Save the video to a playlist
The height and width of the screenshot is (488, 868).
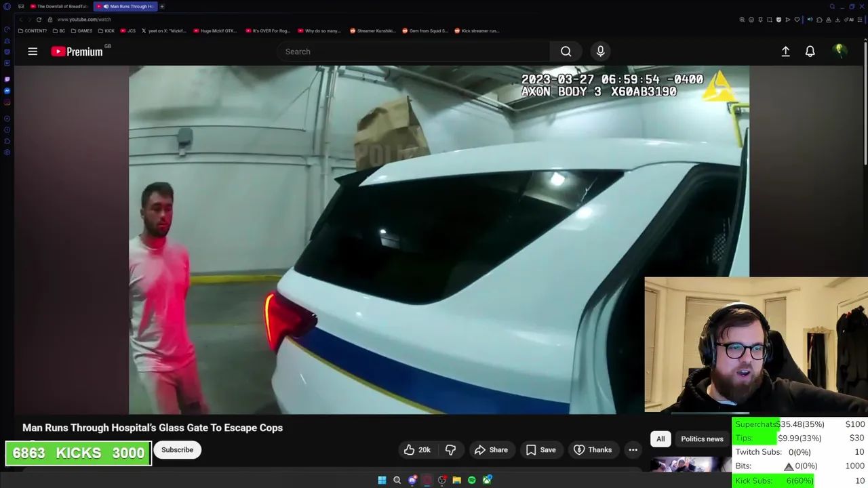click(x=540, y=450)
